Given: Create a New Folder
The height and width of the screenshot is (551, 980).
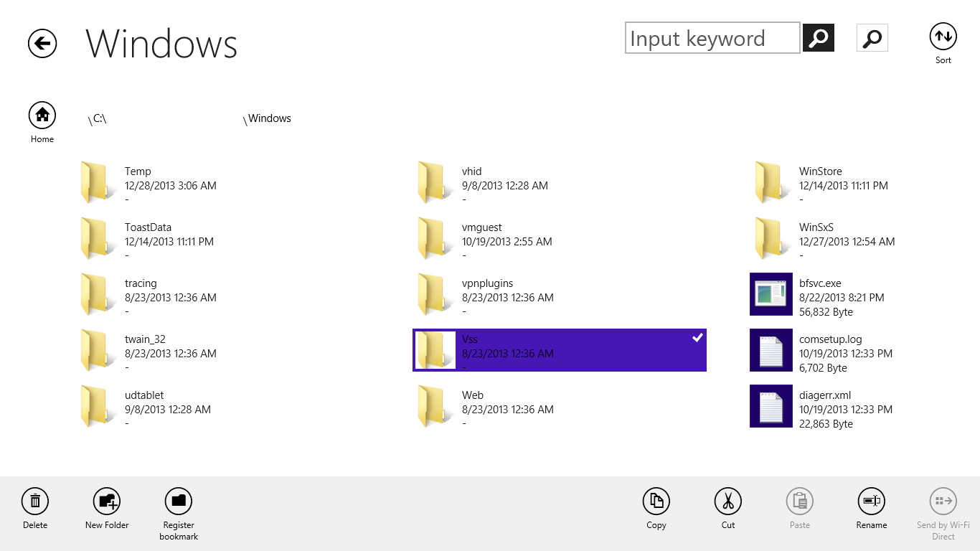Looking at the screenshot, I should point(107,501).
